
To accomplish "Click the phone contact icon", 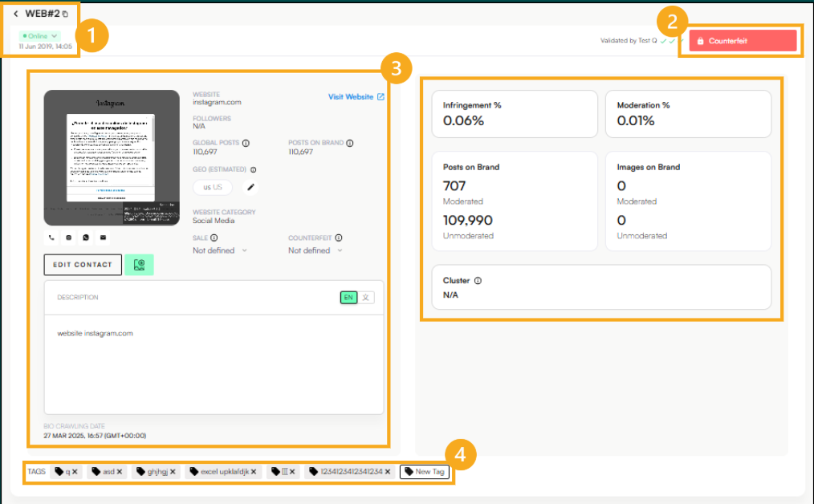I will [x=51, y=238].
